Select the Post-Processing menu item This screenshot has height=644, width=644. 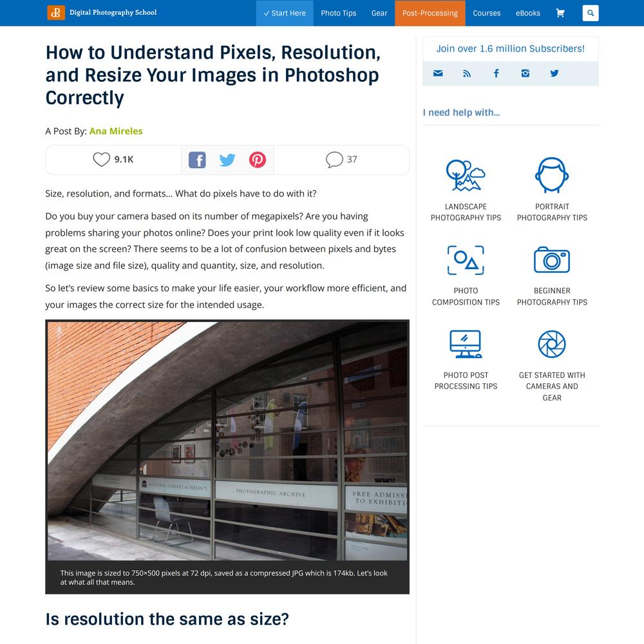click(430, 13)
